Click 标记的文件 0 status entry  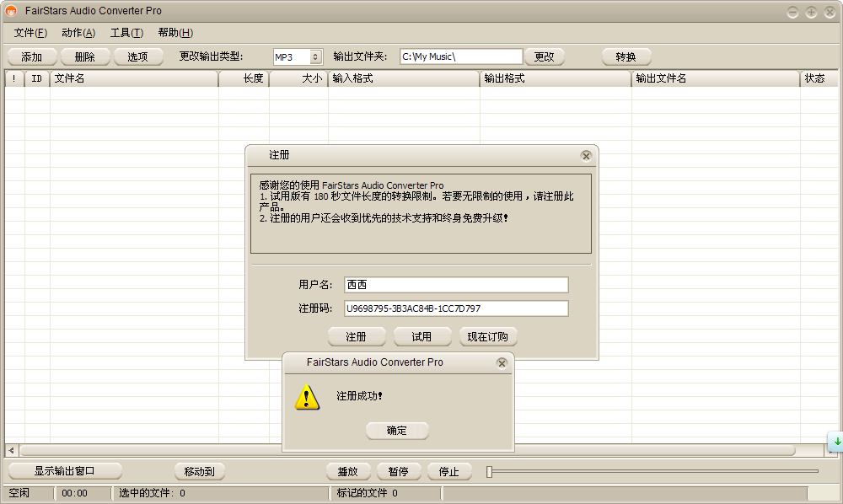[368, 493]
